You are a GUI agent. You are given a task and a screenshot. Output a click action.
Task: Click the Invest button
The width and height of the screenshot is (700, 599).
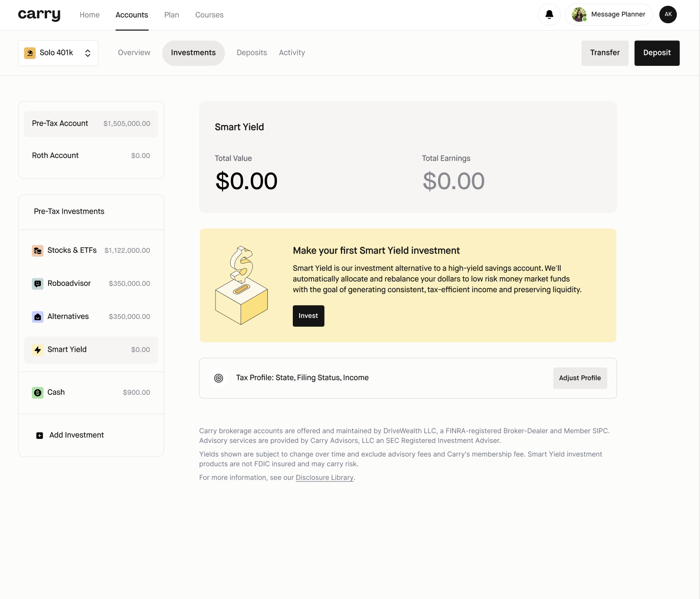[308, 316]
